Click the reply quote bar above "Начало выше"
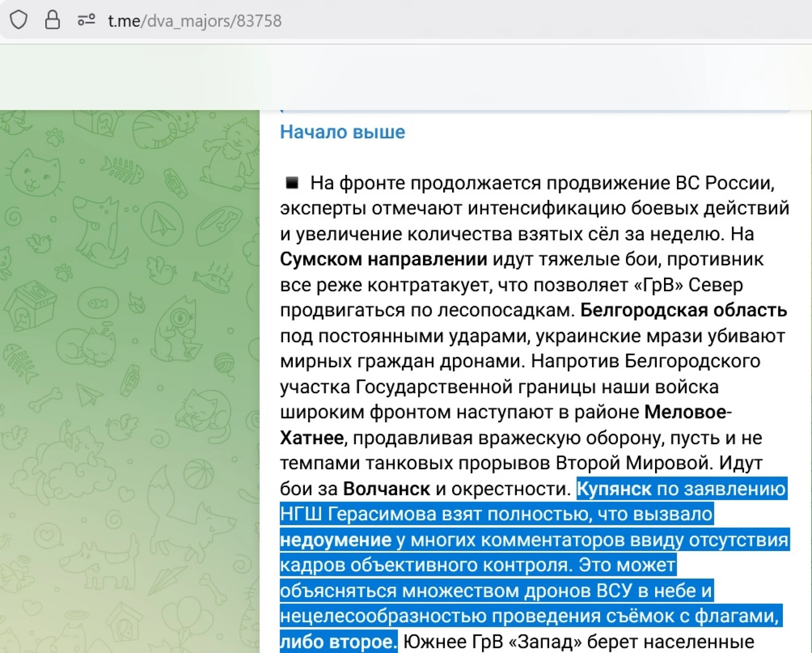Viewport: 812px width, 653px height. click(535, 112)
